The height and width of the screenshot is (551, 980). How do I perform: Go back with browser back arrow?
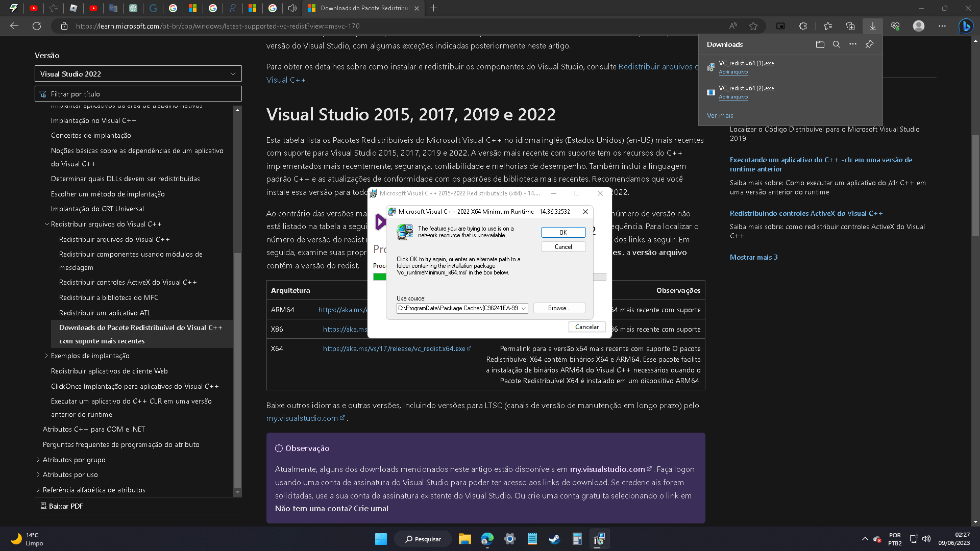(x=14, y=26)
